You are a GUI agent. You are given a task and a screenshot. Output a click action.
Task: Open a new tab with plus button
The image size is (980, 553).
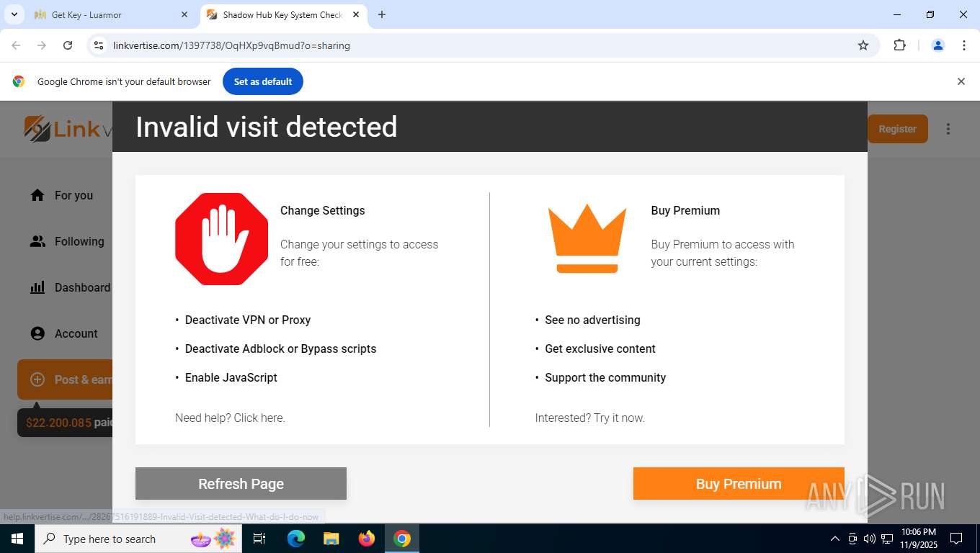[x=382, y=14]
